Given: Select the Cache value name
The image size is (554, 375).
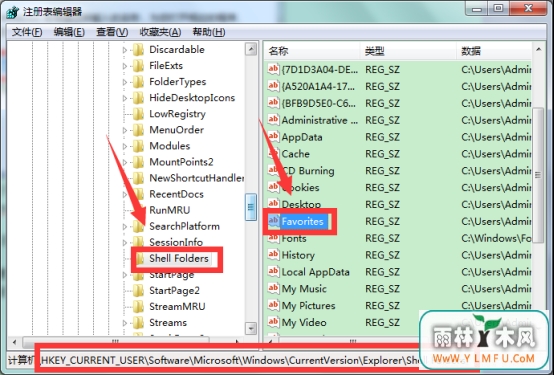Looking at the screenshot, I should pos(295,154).
